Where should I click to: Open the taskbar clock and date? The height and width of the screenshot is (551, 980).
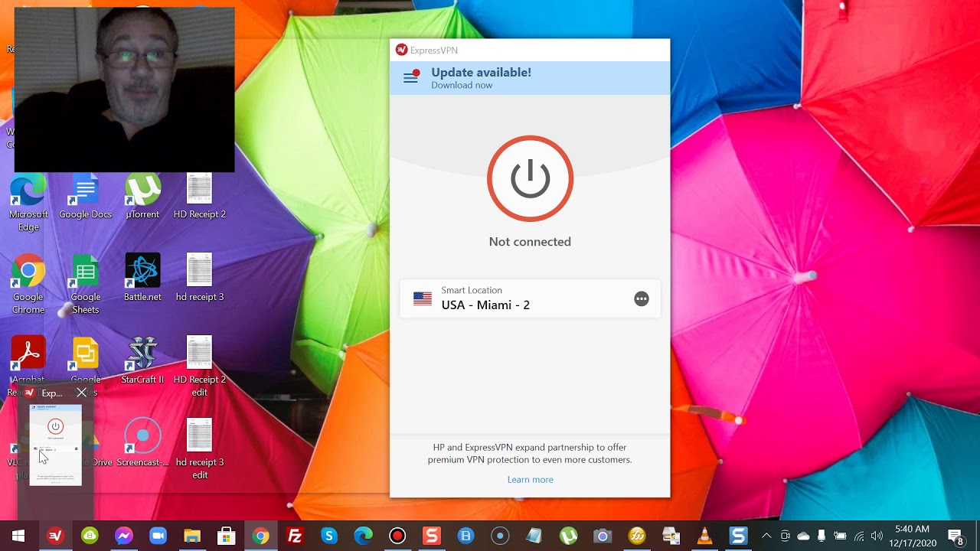[x=912, y=536]
